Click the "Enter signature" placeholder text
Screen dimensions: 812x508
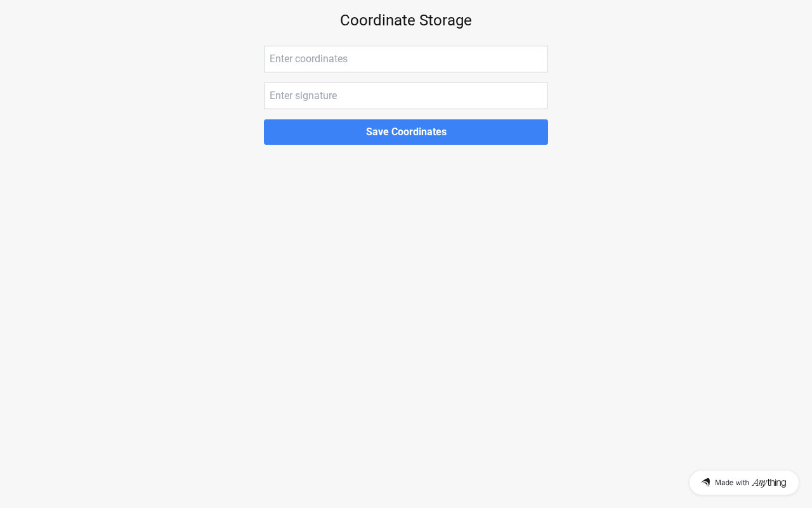pos(303,96)
